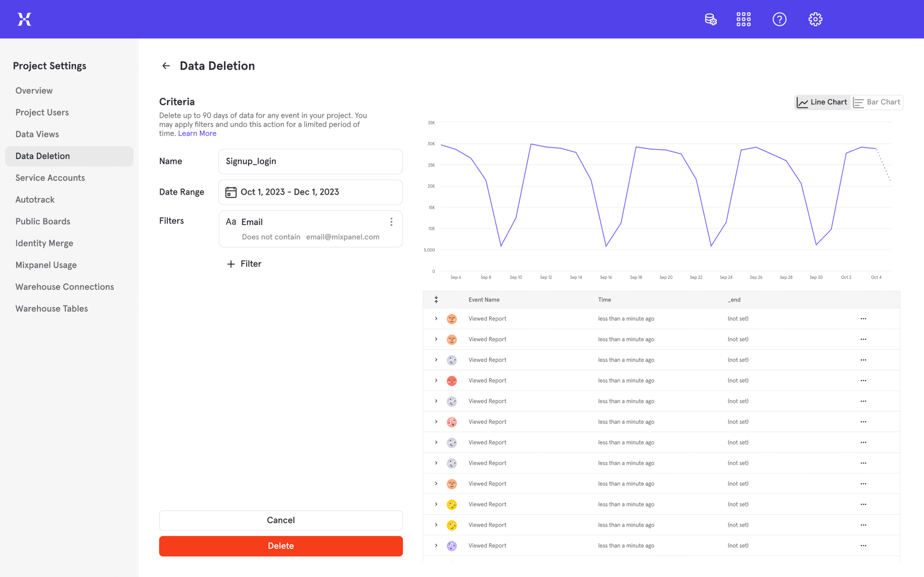
Task: Open the Learn More link
Action: click(197, 133)
